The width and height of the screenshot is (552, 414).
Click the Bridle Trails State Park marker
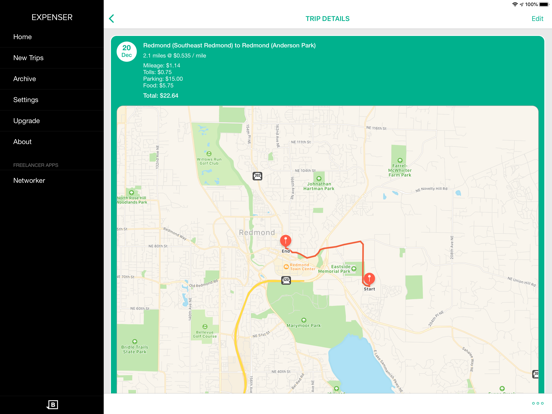(x=134, y=341)
